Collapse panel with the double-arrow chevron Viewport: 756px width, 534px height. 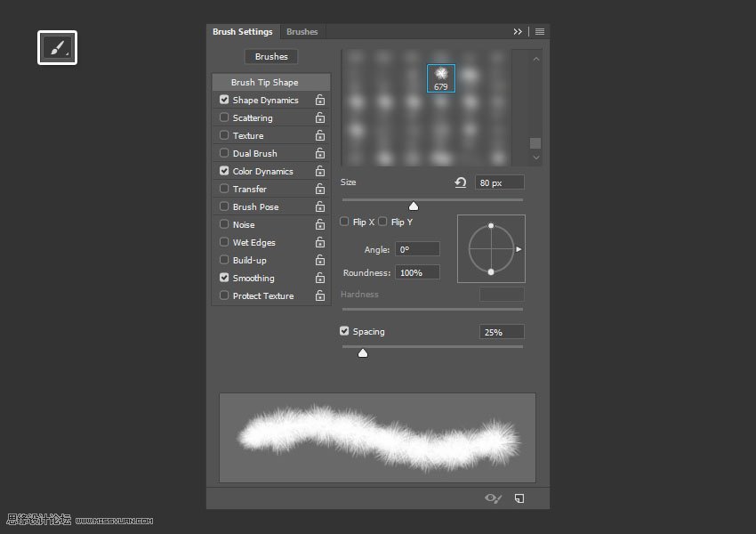point(518,32)
